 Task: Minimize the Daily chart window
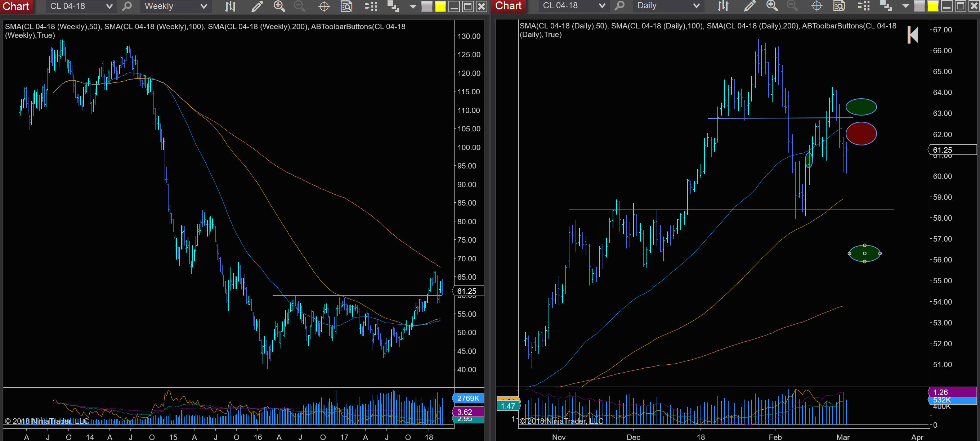pyautogui.click(x=947, y=6)
